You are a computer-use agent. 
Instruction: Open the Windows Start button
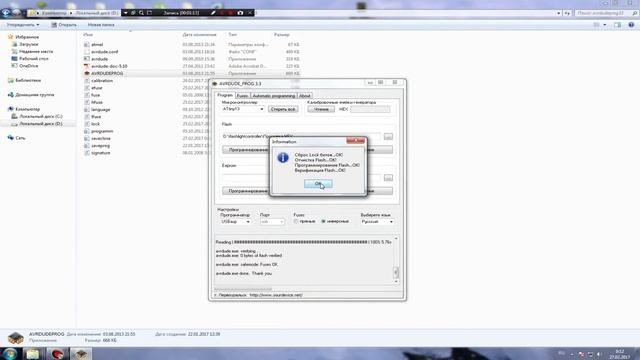pyautogui.click(x=10, y=353)
